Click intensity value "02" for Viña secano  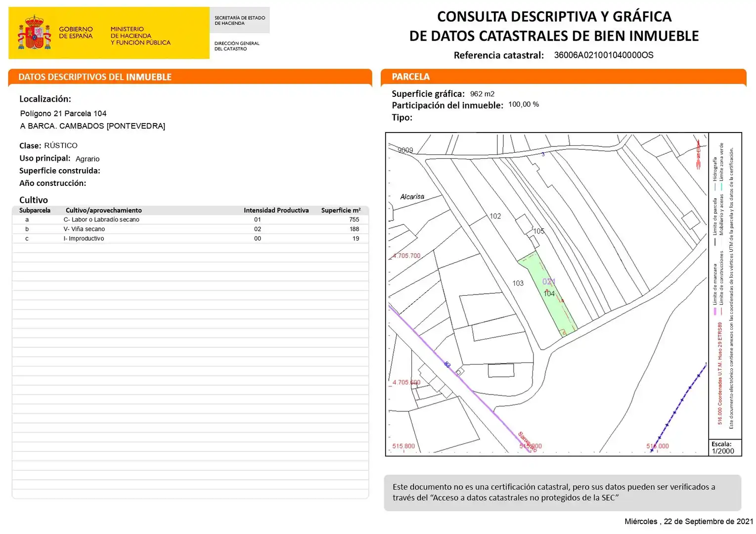point(258,229)
